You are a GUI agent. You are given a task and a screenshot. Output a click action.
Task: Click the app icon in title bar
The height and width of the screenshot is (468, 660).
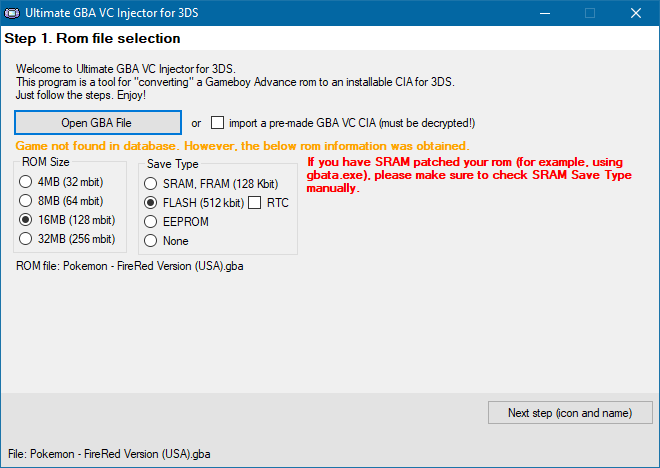(x=12, y=13)
